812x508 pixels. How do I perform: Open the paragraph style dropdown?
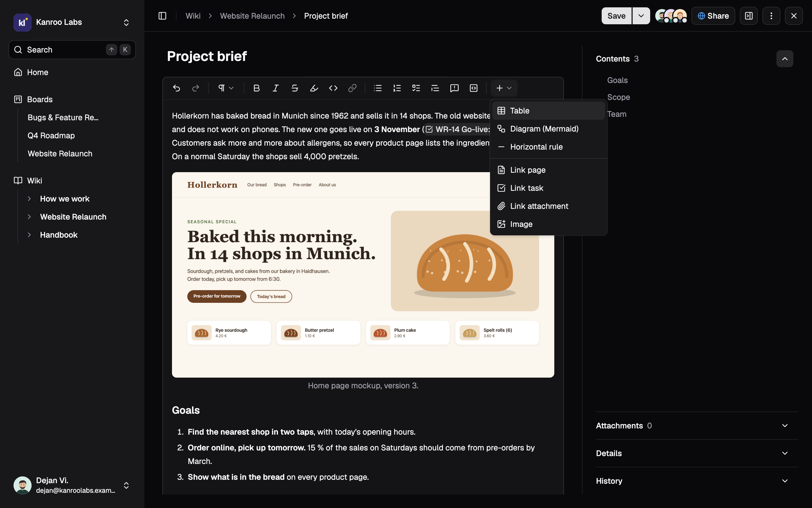pyautogui.click(x=226, y=88)
